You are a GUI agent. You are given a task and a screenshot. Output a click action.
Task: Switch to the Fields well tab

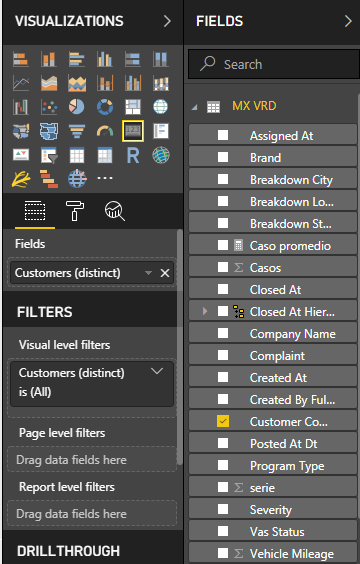pos(35,211)
